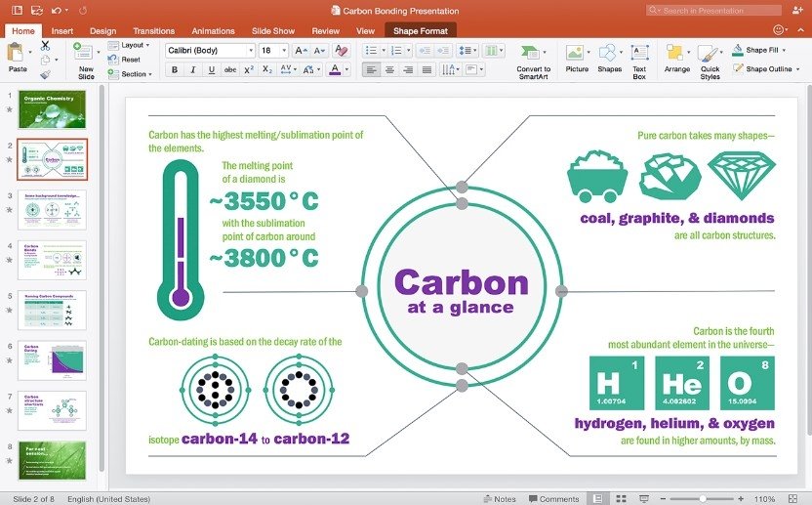The height and width of the screenshot is (505, 812).
Task: Open the Picture insert icon
Action: click(575, 53)
